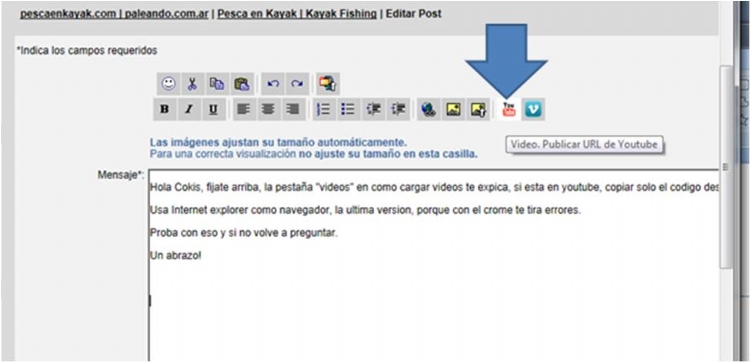This screenshot has height=362, width=750.
Task: Insert a numbered list
Action: pos(324,110)
